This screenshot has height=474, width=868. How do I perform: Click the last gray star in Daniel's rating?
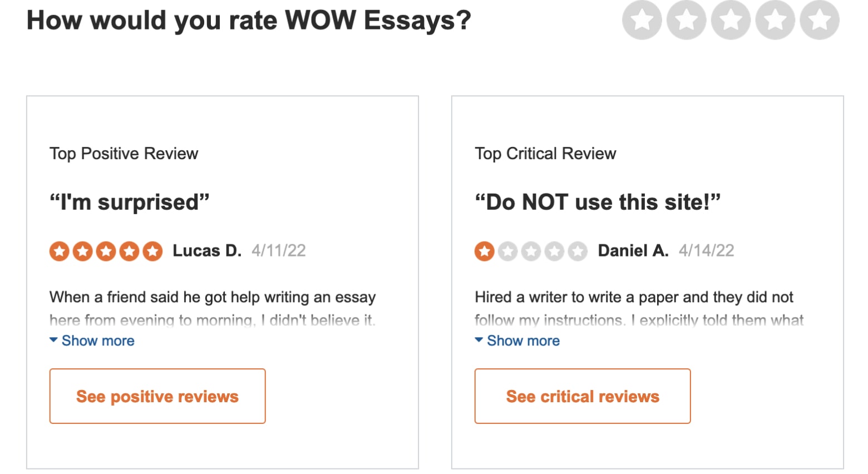[x=578, y=251]
